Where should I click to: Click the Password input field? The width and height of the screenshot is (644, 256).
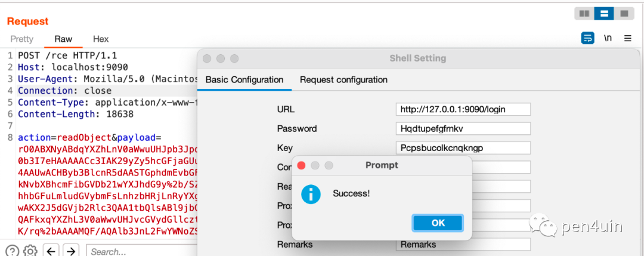pos(463,129)
